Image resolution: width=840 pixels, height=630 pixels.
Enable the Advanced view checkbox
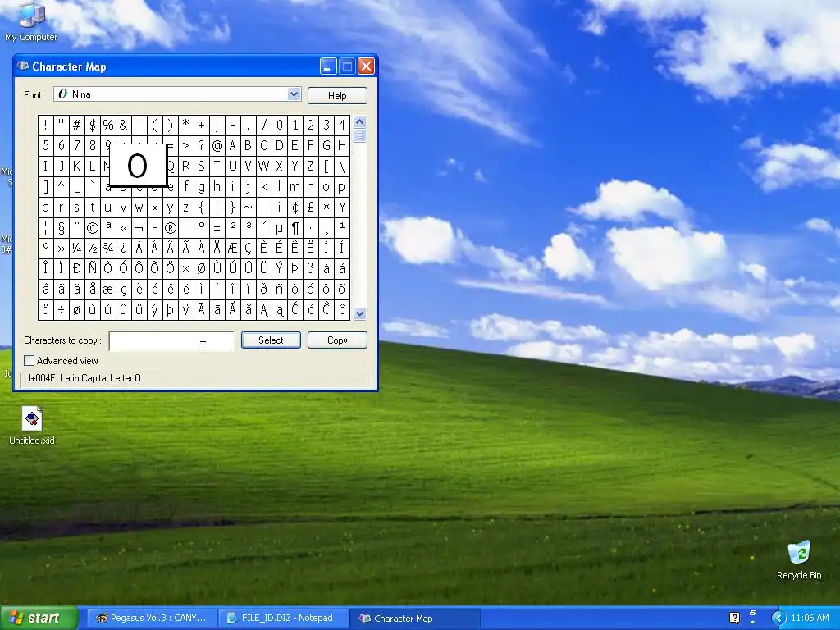[x=29, y=361]
